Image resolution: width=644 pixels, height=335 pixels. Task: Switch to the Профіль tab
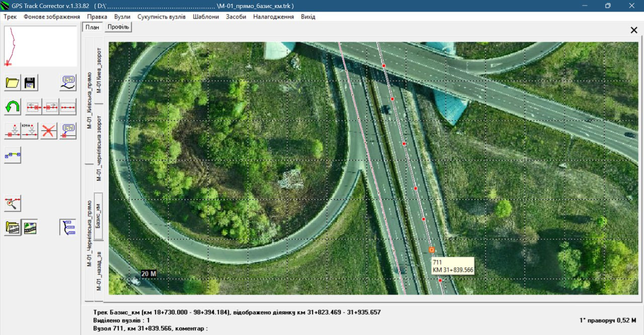click(118, 27)
